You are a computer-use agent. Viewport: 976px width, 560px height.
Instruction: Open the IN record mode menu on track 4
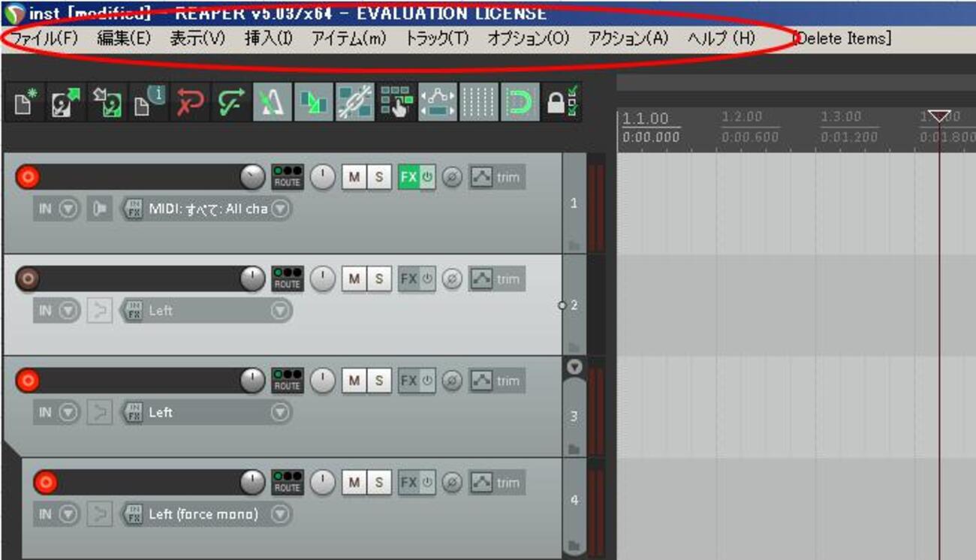[x=57, y=514]
